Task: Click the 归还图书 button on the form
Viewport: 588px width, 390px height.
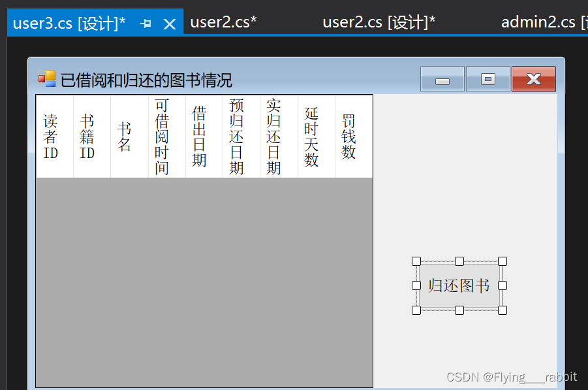Action: click(459, 285)
